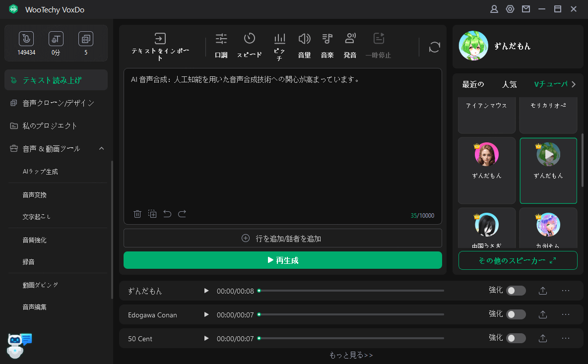
Task: Open more options for ずんだもん track
Action: tap(566, 291)
